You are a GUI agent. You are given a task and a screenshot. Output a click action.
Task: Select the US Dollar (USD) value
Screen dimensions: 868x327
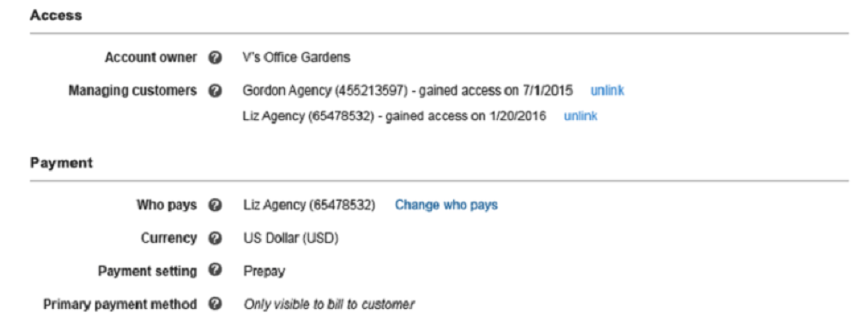point(291,239)
